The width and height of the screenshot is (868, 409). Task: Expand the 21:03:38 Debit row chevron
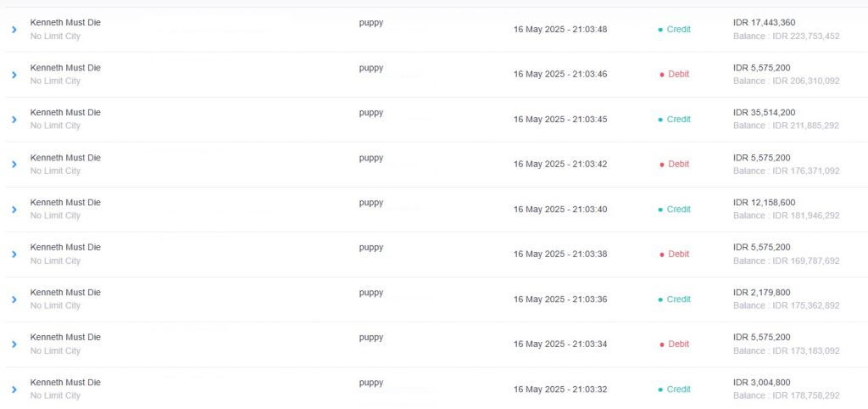[14, 255]
